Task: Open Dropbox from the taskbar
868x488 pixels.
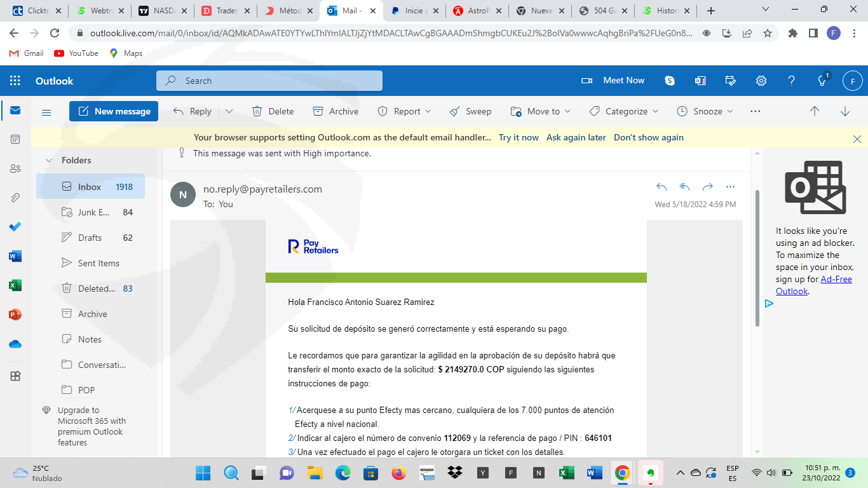Action: pos(454,473)
